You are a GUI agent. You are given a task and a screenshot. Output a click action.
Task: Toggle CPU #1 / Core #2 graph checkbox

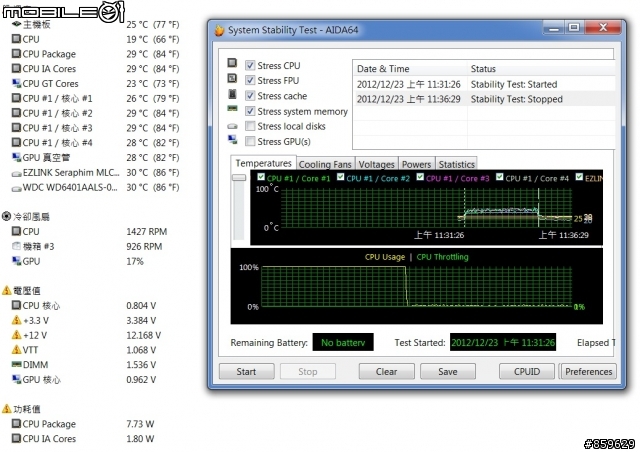point(340,177)
